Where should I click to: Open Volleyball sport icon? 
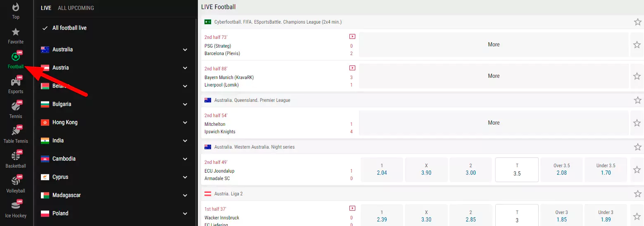[16, 181]
